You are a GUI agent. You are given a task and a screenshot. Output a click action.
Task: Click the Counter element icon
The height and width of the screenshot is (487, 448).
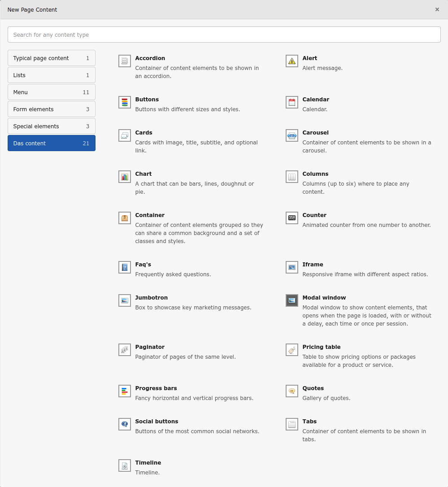click(291, 218)
